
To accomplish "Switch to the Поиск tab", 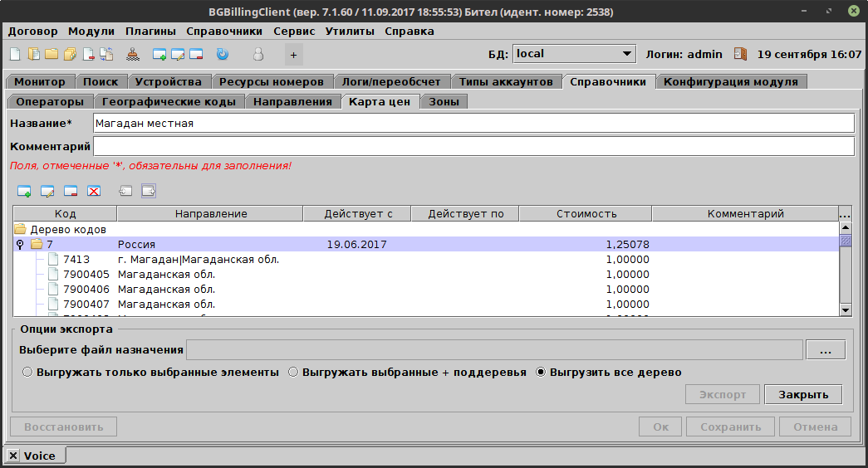I will click(x=101, y=82).
